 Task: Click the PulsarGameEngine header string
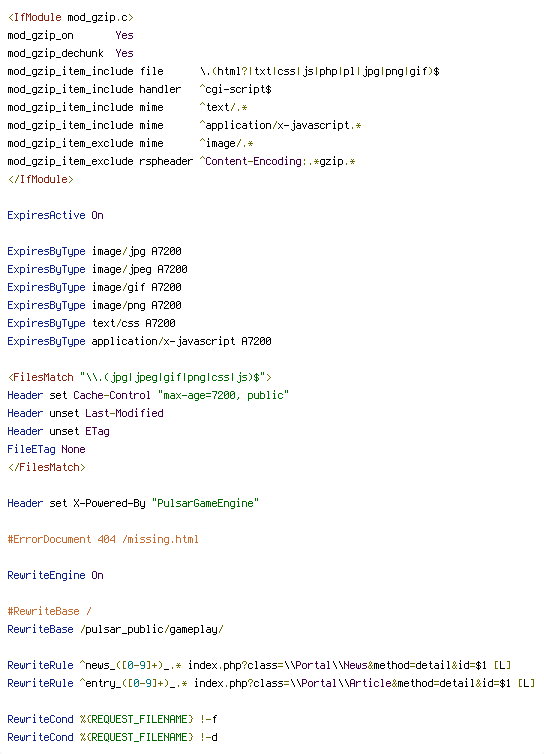tap(205, 503)
